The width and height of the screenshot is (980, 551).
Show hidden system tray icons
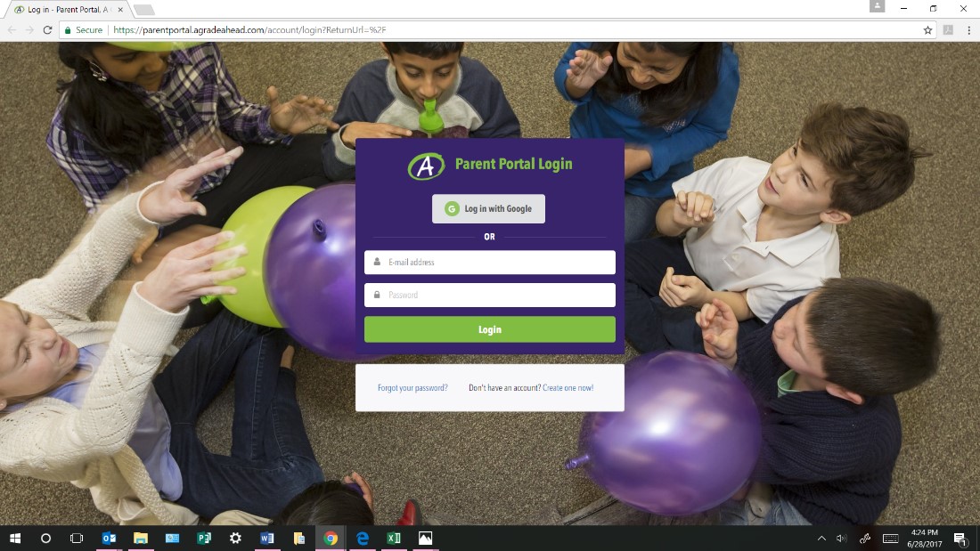[x=821, y=538]
